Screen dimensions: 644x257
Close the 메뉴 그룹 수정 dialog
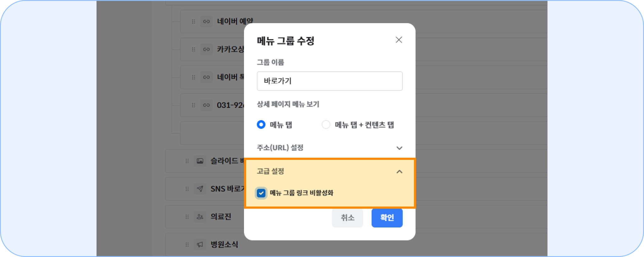click(x=399, y=40)
